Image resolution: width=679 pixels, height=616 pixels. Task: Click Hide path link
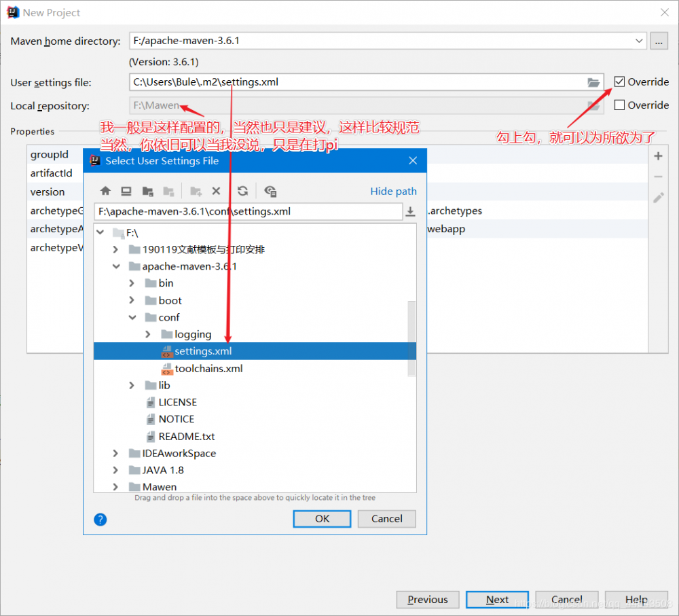pyautogui.click(x=393, y=192)
